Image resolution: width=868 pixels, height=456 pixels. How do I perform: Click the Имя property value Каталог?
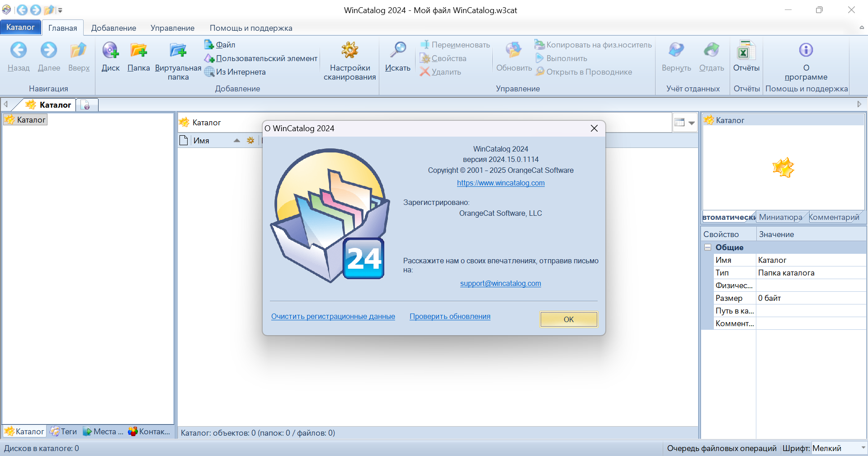pyautogui.click(x=811, y=260)
